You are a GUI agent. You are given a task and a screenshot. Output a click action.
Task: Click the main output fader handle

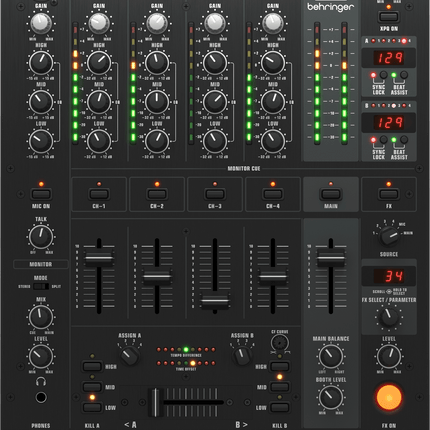coord(331,258)
